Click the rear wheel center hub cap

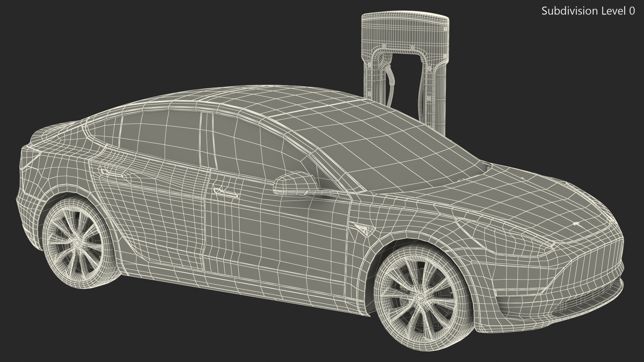tap(78, 242)
